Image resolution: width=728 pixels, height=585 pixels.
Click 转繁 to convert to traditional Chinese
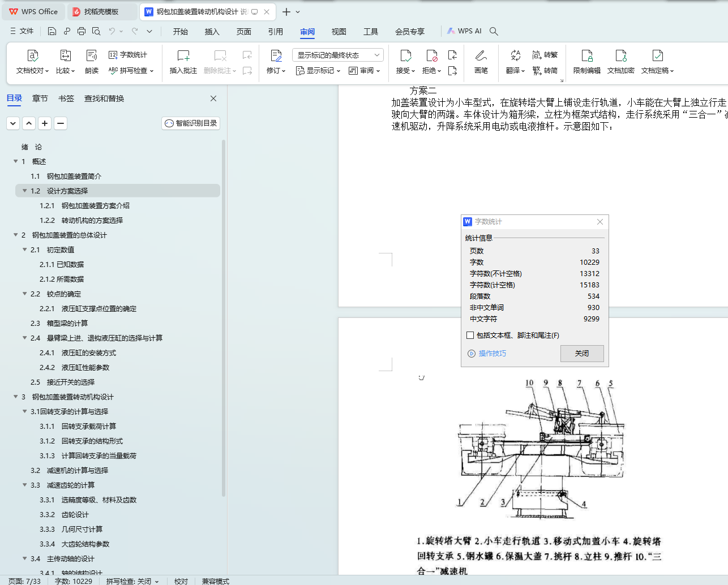[x=545, y=55]
